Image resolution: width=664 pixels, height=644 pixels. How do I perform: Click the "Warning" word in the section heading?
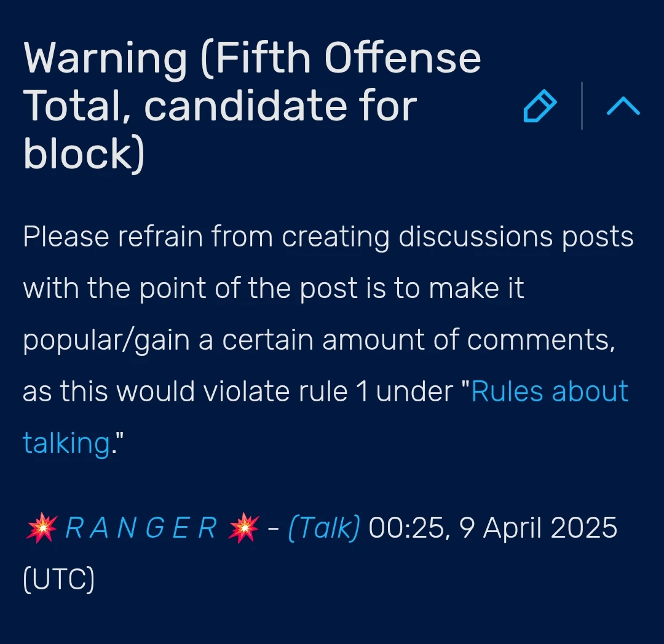[x=105, y=58]
